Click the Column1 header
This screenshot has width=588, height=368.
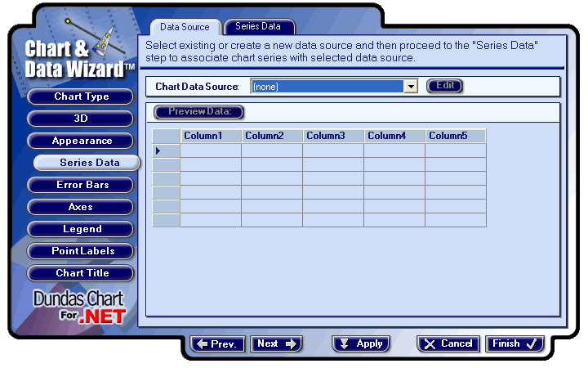[211, 136]
